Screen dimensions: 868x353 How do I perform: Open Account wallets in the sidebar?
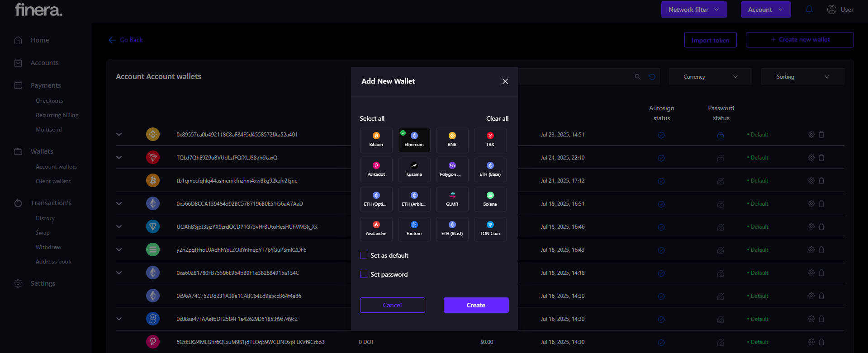coord(56,167)
